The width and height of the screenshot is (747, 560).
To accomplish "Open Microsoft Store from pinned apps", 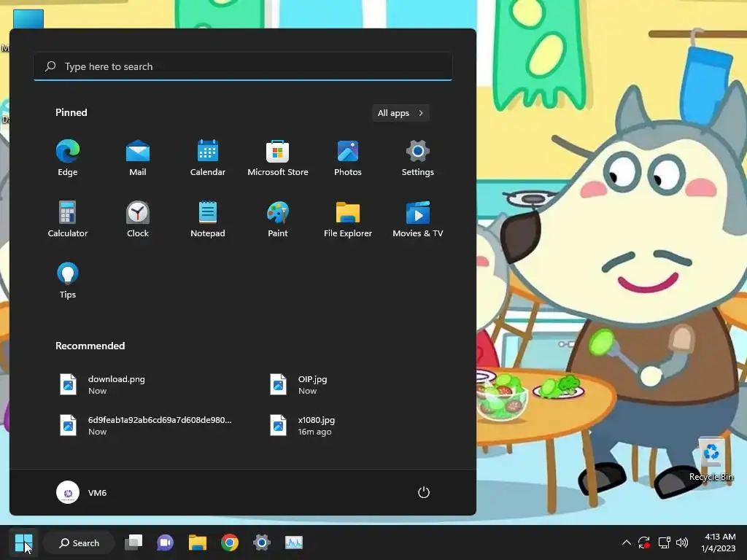I will click(x=278, y=157).
